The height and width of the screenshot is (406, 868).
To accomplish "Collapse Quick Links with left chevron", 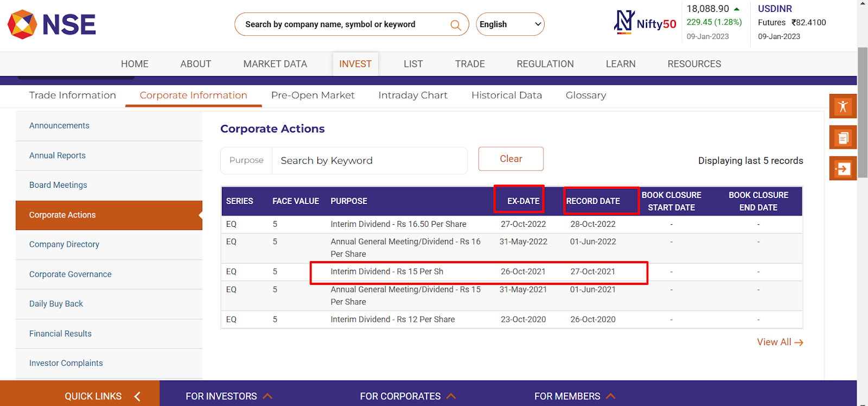I will tap(137, 396).
